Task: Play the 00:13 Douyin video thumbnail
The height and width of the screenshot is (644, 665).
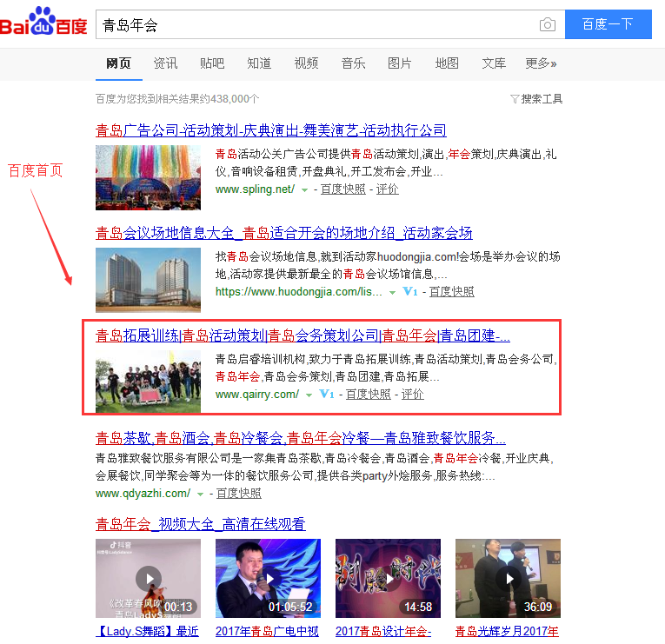Action: pyautogui.click(x=148, y=578)
